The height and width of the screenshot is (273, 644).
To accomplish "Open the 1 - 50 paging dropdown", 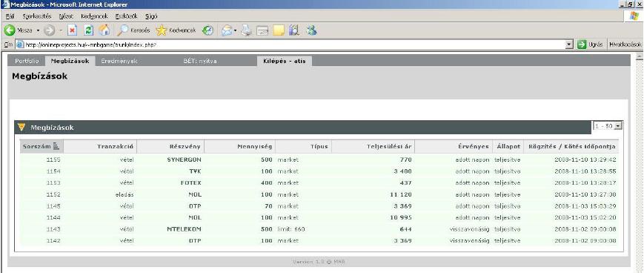I will [608, 126].
